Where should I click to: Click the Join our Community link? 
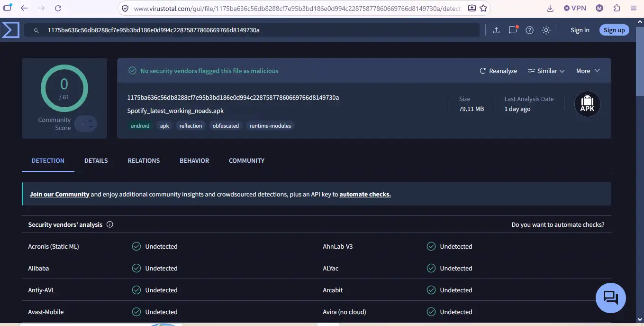[x=60, y=194]
